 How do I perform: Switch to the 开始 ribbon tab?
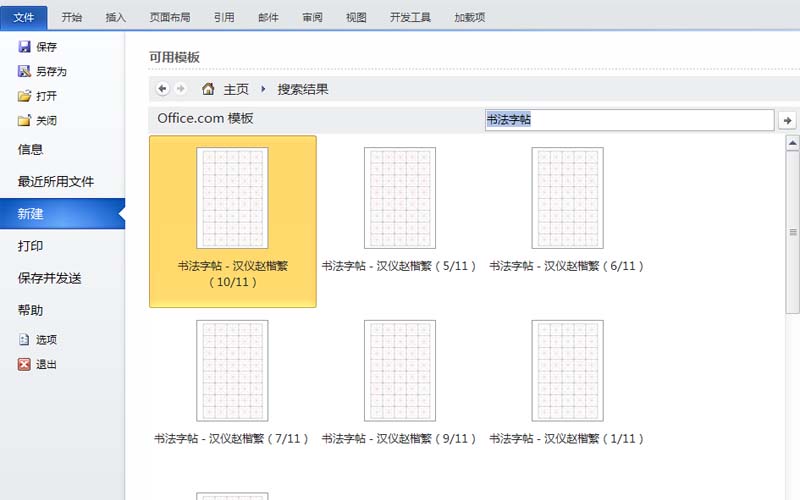click(72, 17)
